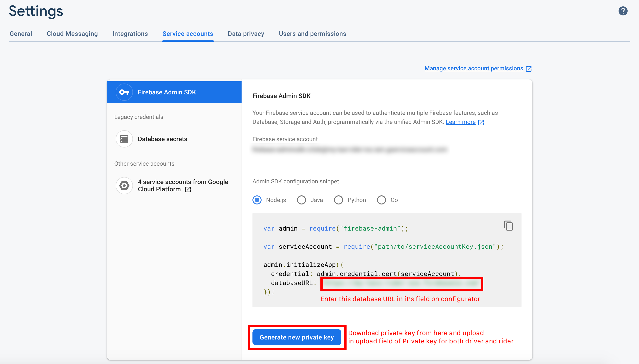This screenshot has width=639, height=364.
Task: Click the "firebase-admin" string in snippet
Action: click(370, 229)
